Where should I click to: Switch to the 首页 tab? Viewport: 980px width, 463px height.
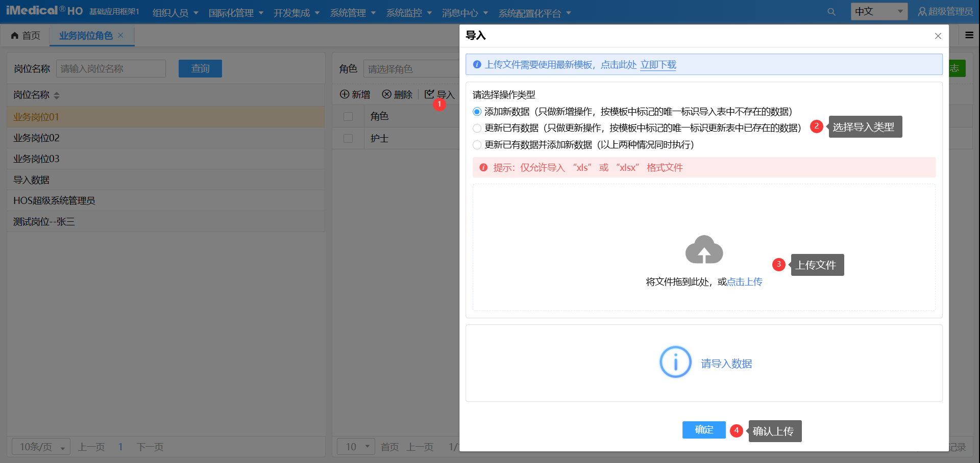coord(26,35)
